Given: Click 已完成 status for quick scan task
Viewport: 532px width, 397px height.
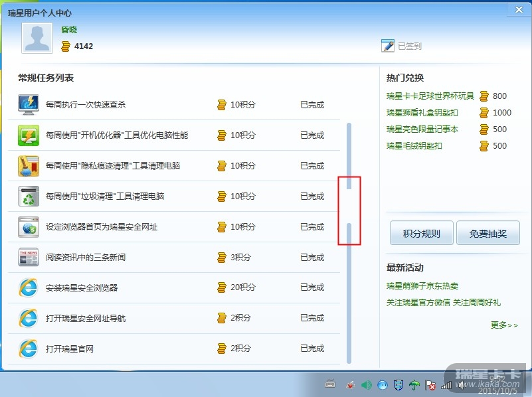Looking at the screenshot, I should tap(312, 104).
